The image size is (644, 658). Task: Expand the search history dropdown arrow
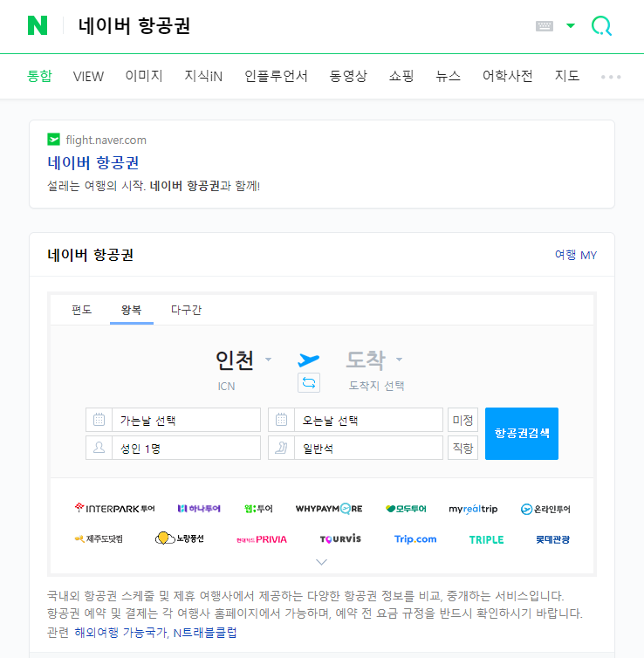pyautogui.click(x=571, y=26)
